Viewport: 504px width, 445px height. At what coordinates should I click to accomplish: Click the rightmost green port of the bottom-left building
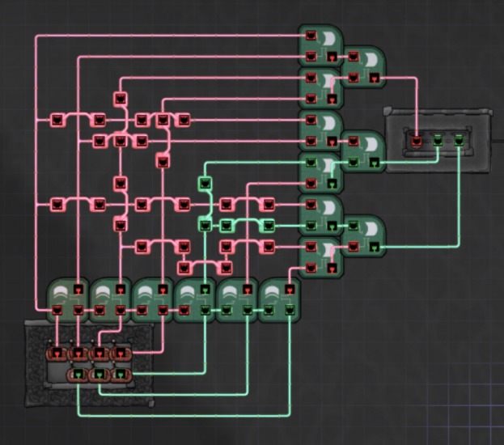click(x=121, y=374)
